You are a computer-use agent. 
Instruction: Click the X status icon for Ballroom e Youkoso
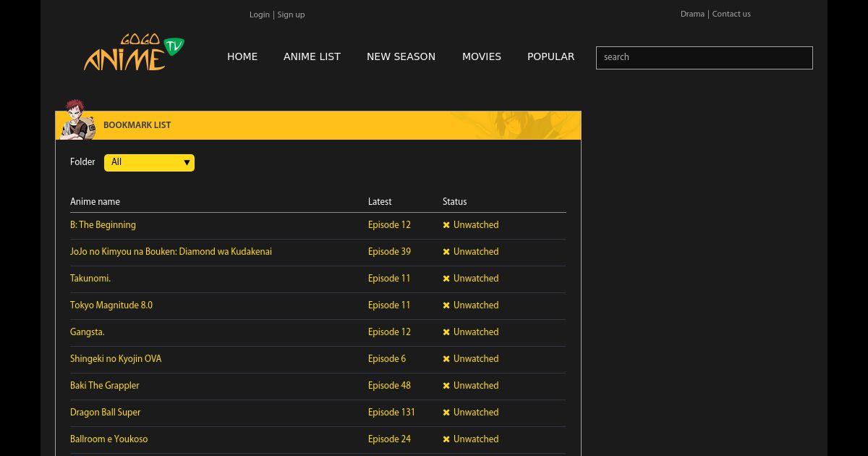pyautogui.click(x=446, y=439)
